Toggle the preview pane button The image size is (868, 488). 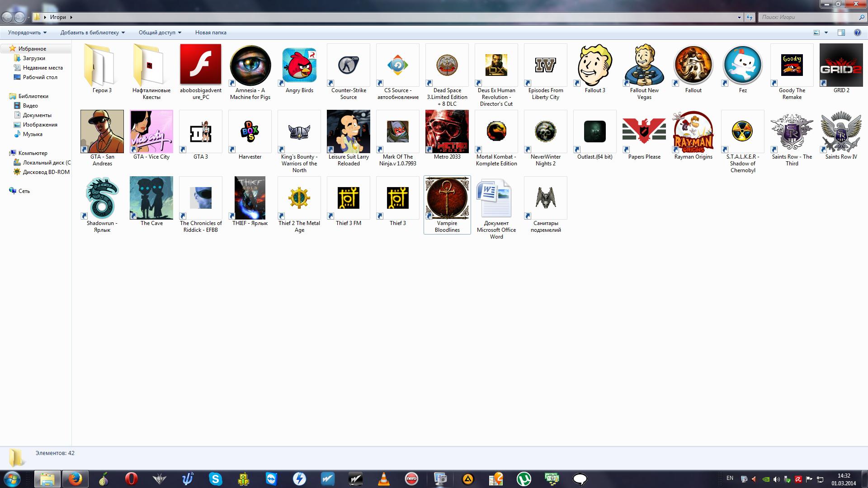[841, 33]
